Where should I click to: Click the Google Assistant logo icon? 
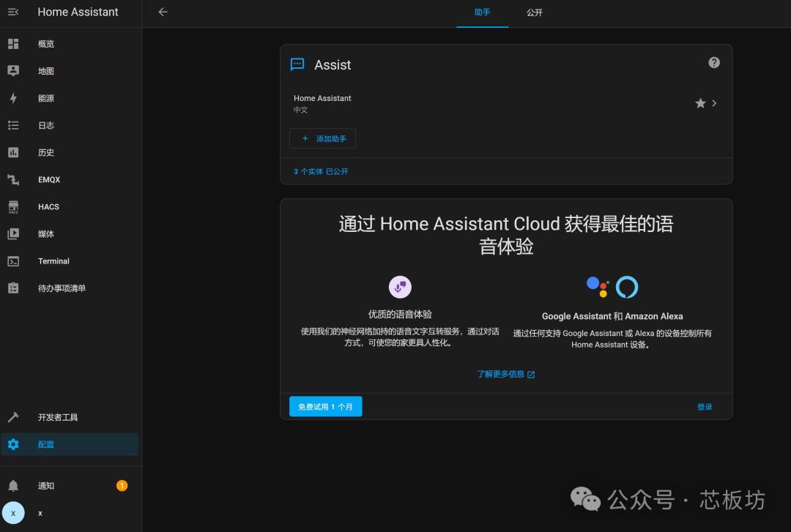[x=598, y=287]
